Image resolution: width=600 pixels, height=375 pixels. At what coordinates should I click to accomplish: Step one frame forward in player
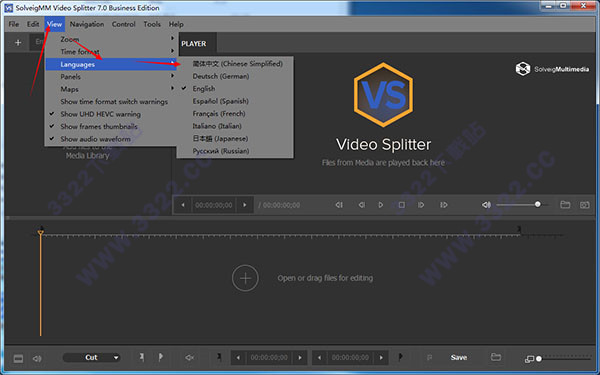pyautogui.click(x=421, y=205)
